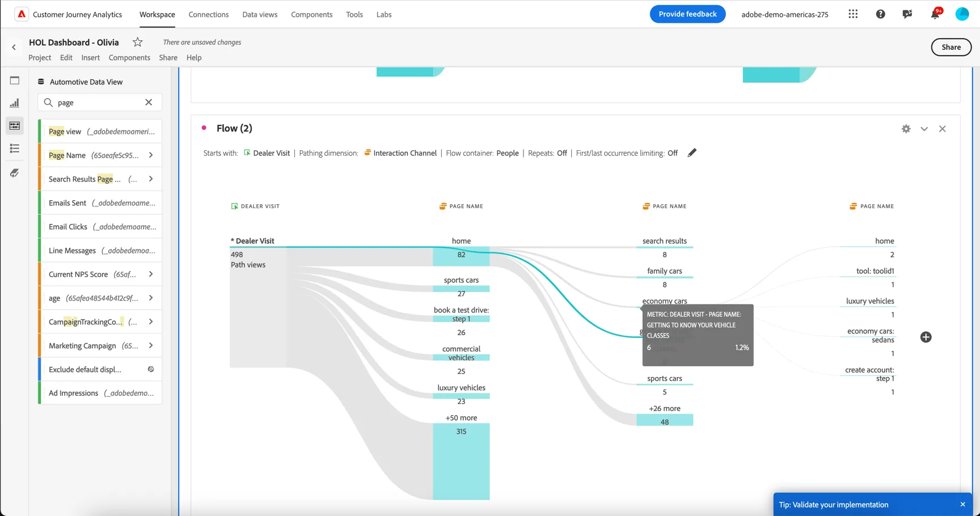This screenshot has height=516, width=980.
Task: Open the Flow (2) settings gear
Action: click(x=906, y=129)
